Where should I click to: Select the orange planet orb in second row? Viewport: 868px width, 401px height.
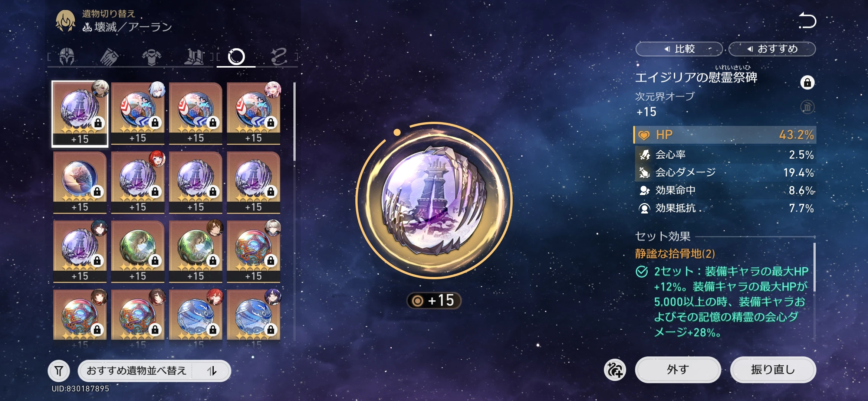coord(80,182)
